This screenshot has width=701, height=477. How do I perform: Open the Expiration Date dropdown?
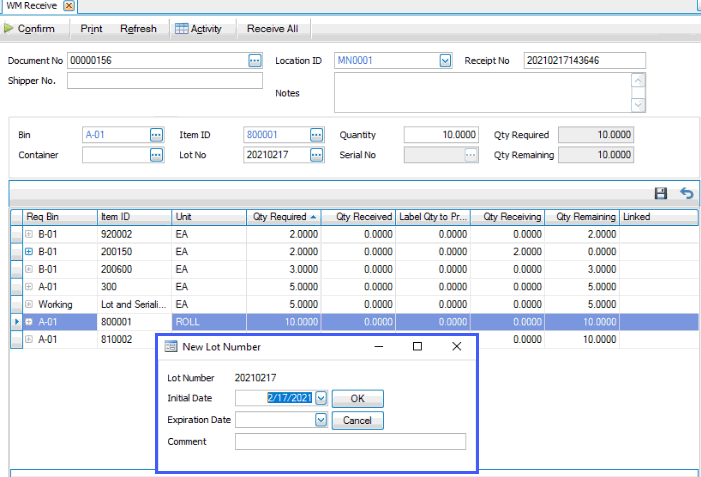pos(321,420)
